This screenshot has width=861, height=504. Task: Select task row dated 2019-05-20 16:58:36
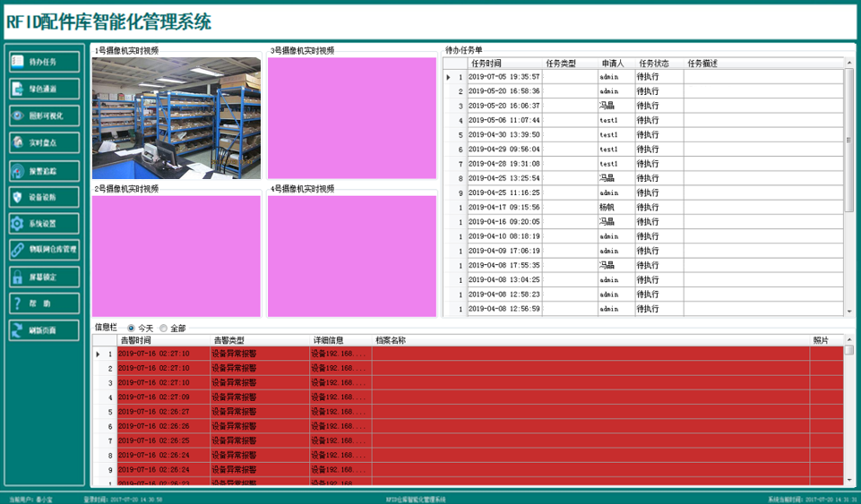click(504, 91)
